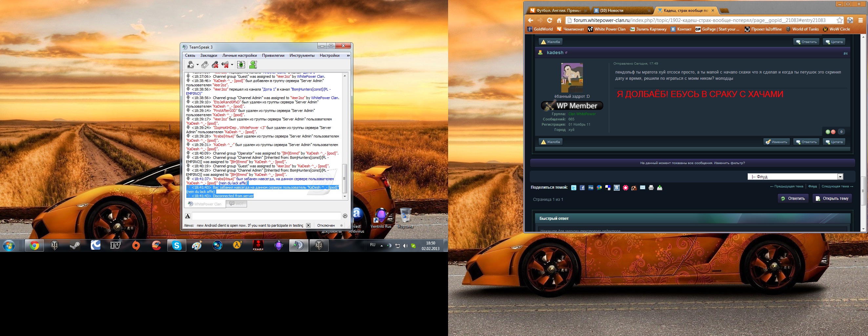The height and width of the screenshot is (336, 868).
Task: Open Skype from the taskbar
Action: [x=177, y=246]
